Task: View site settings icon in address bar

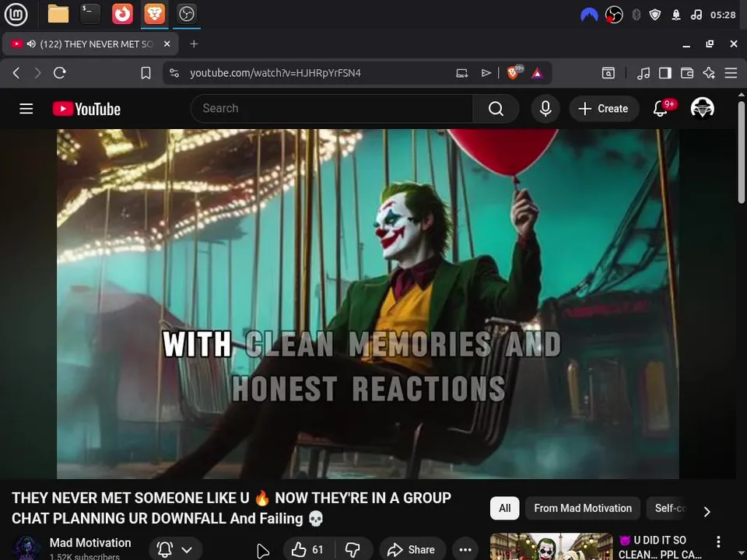Action: coord(174,73)
